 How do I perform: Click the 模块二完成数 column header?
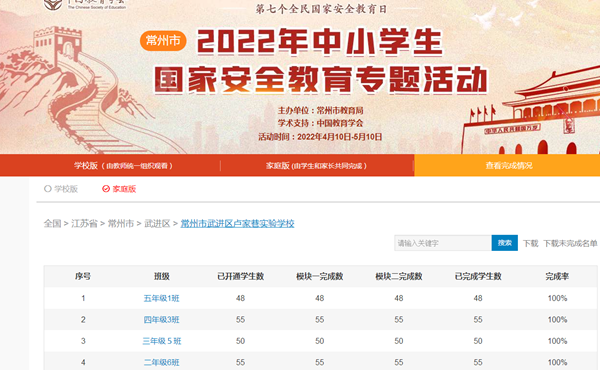(x=399, y=276)
